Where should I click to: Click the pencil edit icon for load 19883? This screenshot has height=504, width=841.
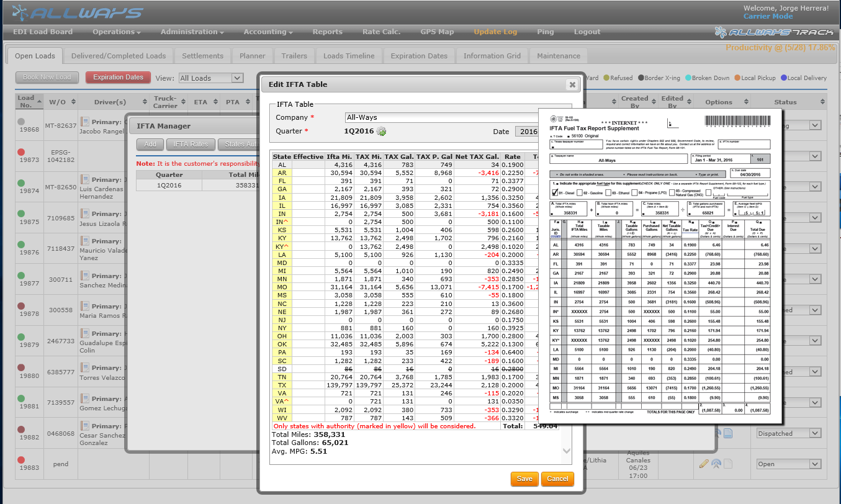coord(704,464)
